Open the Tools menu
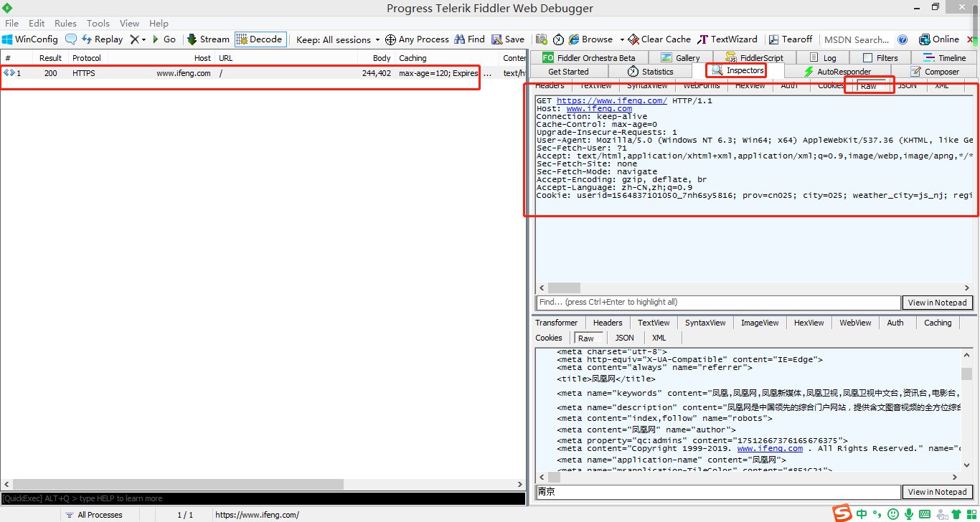Image resolution: width=980 pixels, height=522 pixels. click(x=98, y=23)
